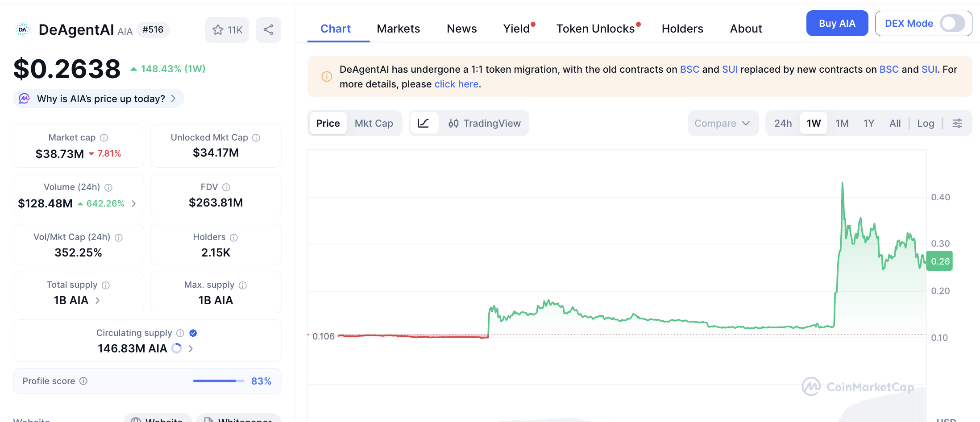Open chart settings sliders icon

(957, 123)
